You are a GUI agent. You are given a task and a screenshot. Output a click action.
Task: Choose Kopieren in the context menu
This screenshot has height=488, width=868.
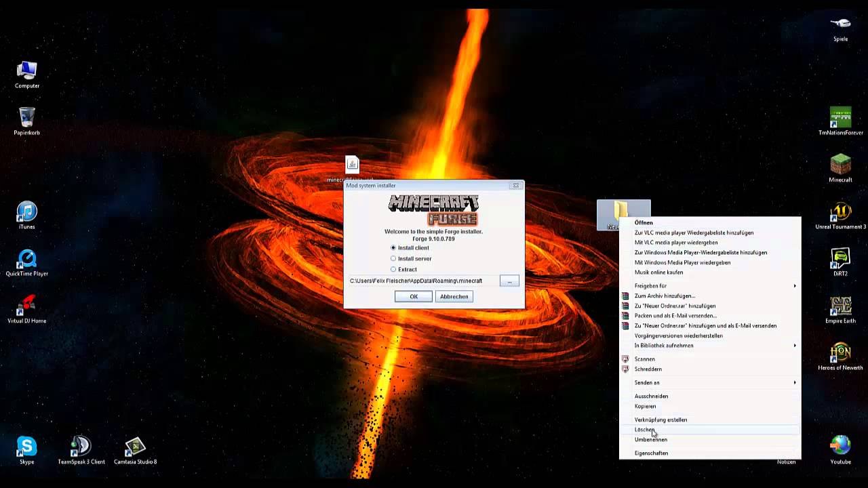(710, 407)
